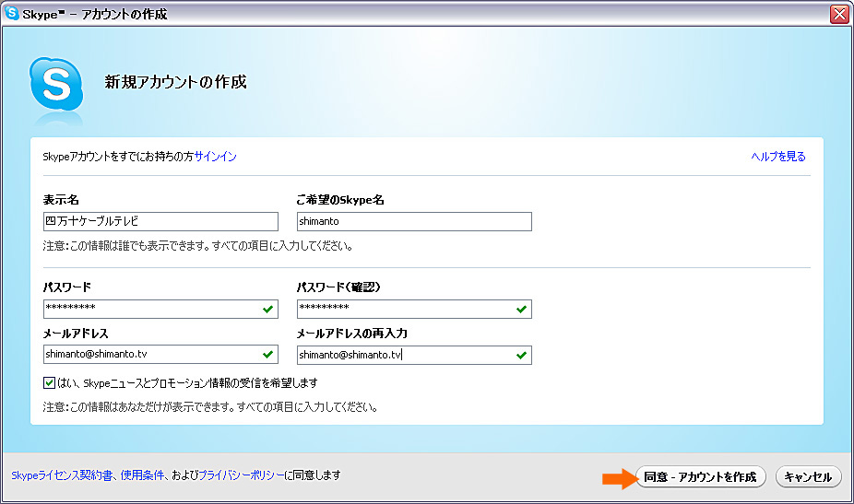Click green checkmark in パスワード field
854x504 pixels.
click(x=267, y=310)
